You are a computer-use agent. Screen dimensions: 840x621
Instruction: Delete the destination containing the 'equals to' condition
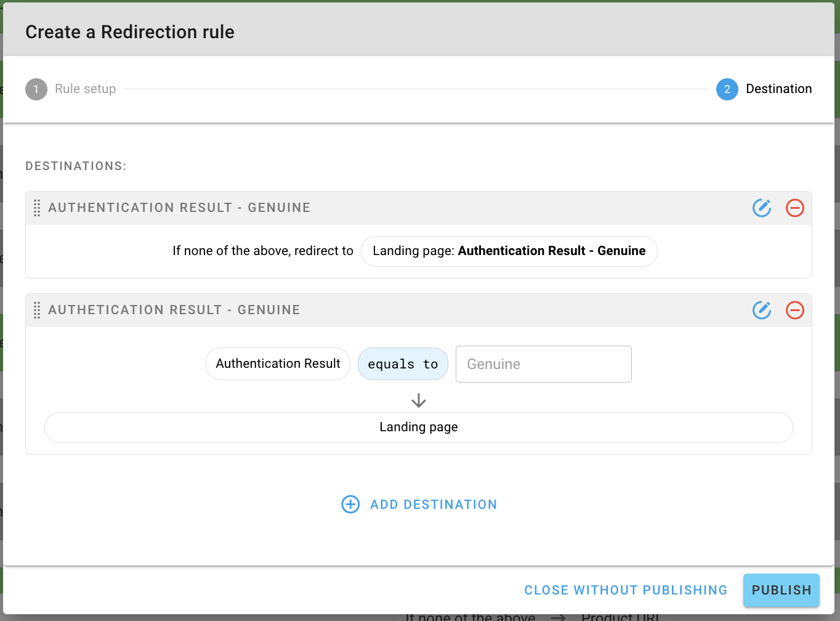click(794, 310)
